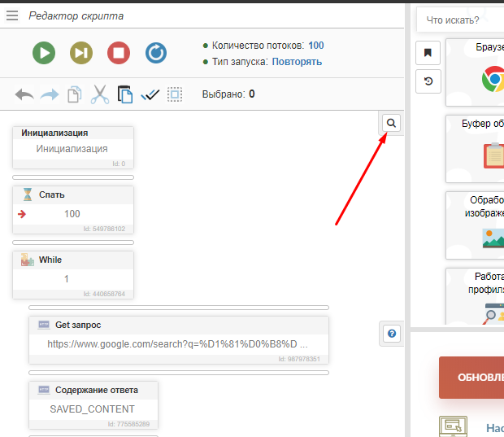Click the select all checkmarks icon
504x437 pixels.
coord(150,94)
